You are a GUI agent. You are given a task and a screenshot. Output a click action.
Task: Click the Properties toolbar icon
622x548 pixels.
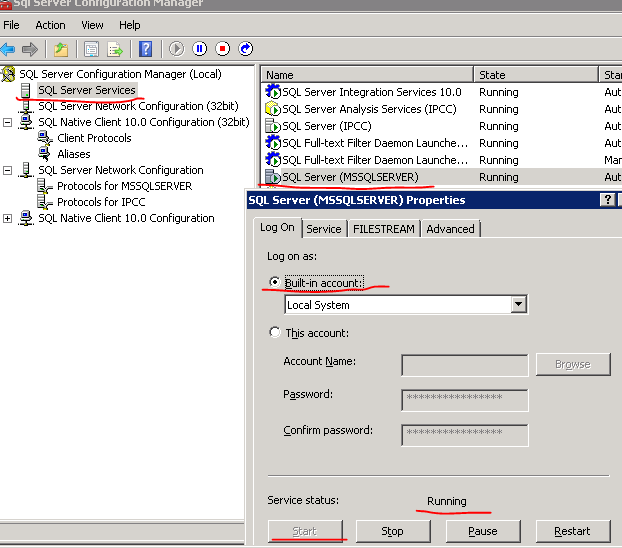pyautogui.click(x=91, y=49)
